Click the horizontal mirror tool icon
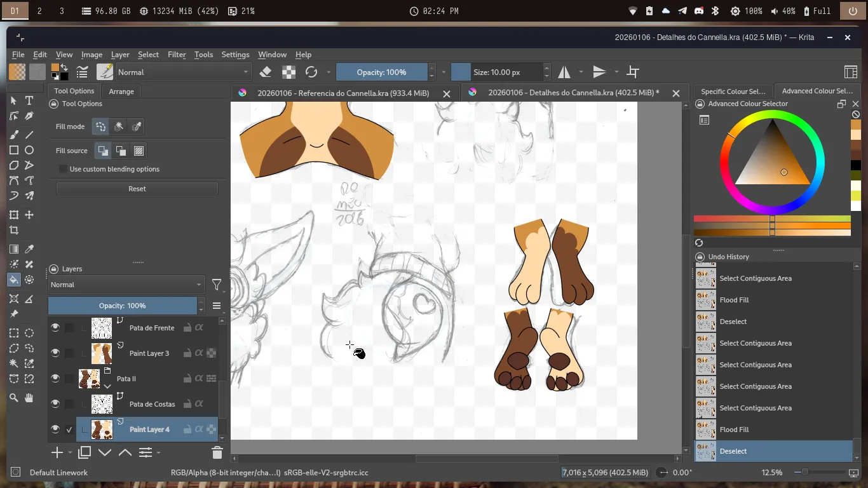Screen dimensions: 868x488 click(564, 72)
